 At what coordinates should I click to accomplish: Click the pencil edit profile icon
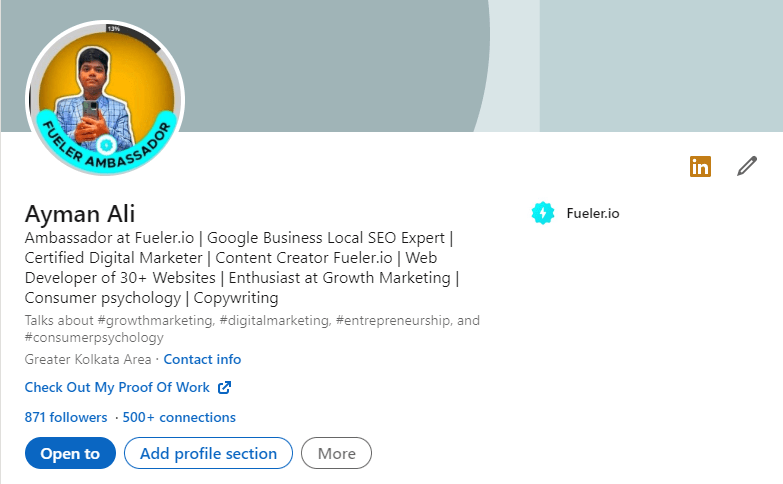747,166
